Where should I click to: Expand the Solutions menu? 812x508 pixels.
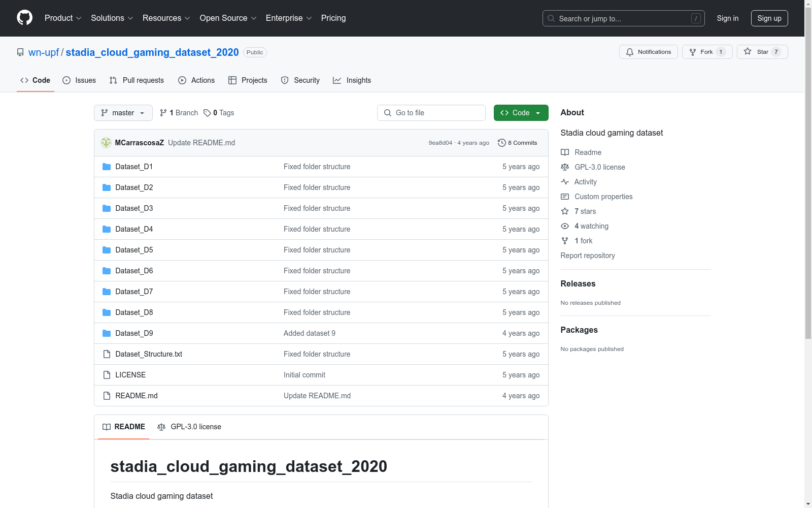(112, 18)
